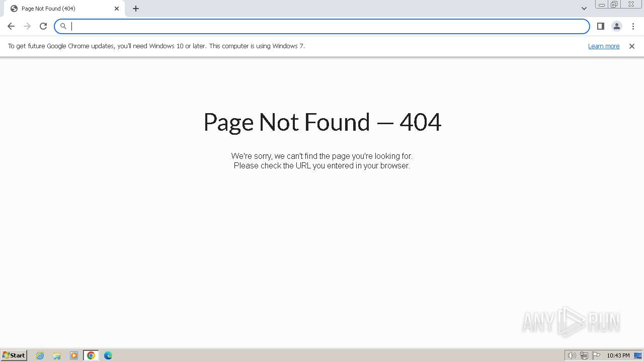Dismiss the Chrome update notification bar
Image resolution: width=644 pixels, height=362 pixels.
[632, 46]
